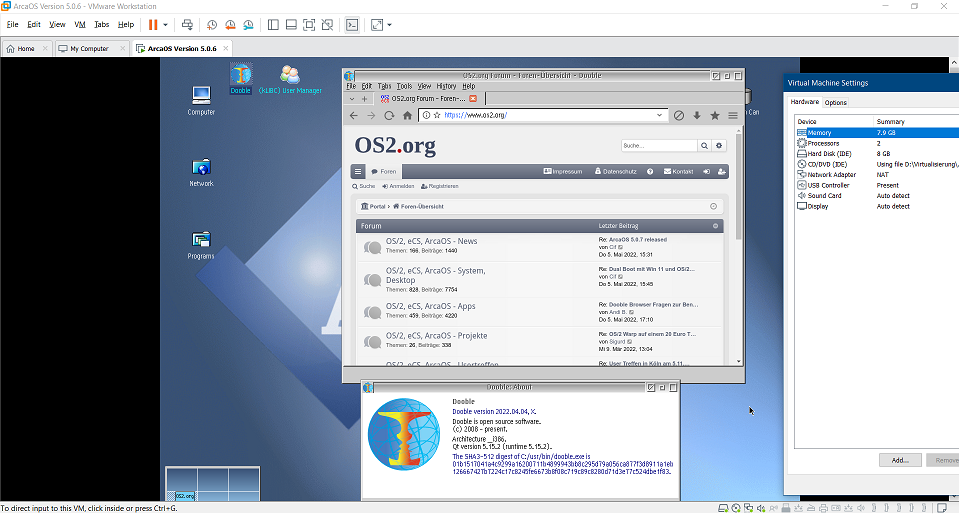
Task: Open the Datenschutz link
Action: coord(615,171)
